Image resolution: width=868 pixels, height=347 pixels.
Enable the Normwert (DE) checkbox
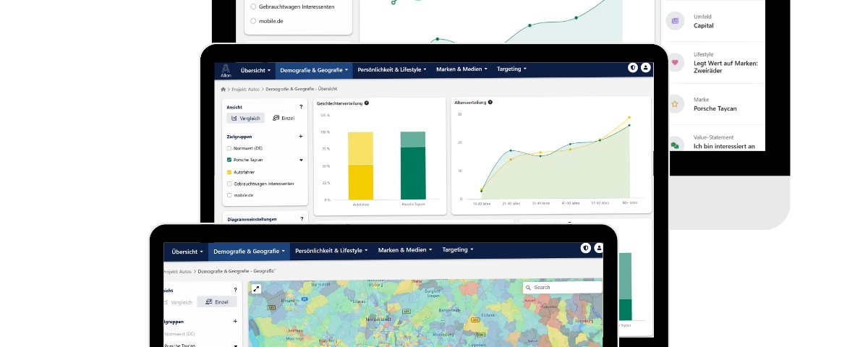pyautogui.click(x=229, y=148)
